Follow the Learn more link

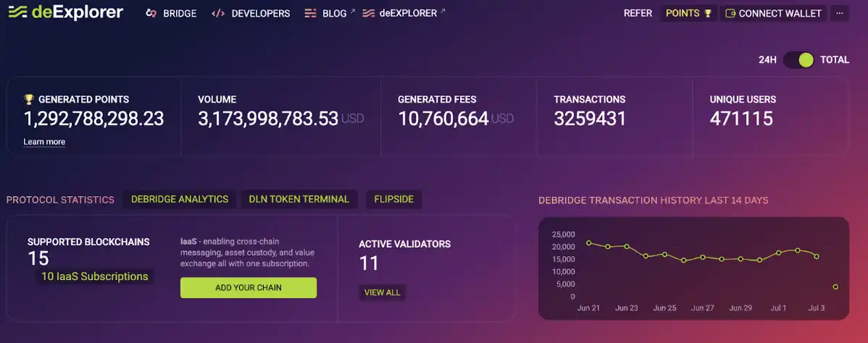[44, 142]
